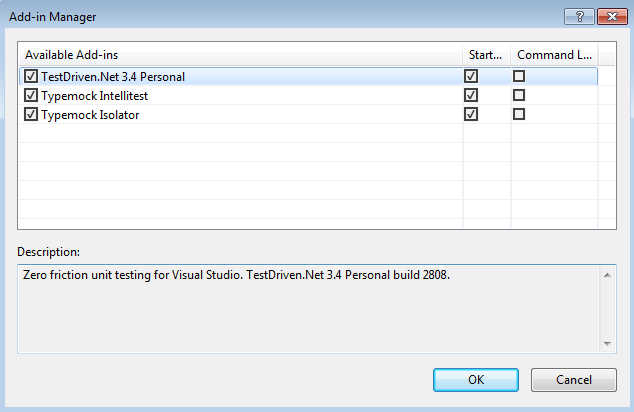634x412 pixels.
Task: Enable Command Line for TestDriven.Net
Action: (x=519, y=76)
